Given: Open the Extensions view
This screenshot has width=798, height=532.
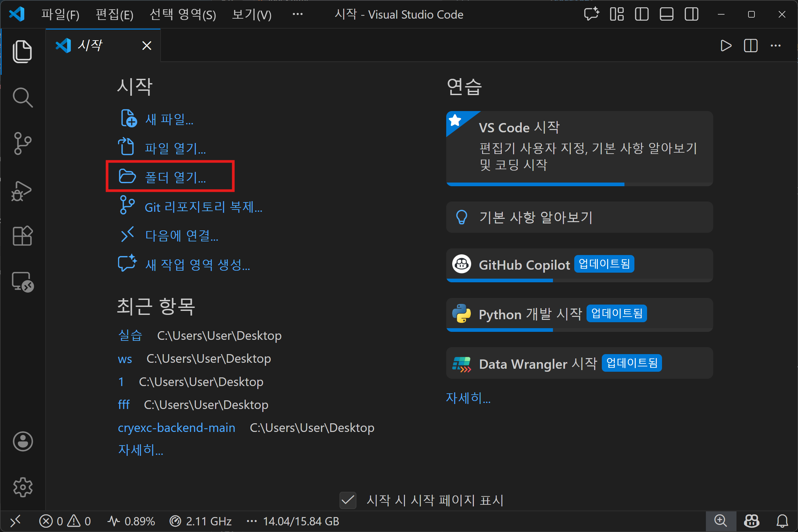Looking at the screenshot, I should [22, 236].
